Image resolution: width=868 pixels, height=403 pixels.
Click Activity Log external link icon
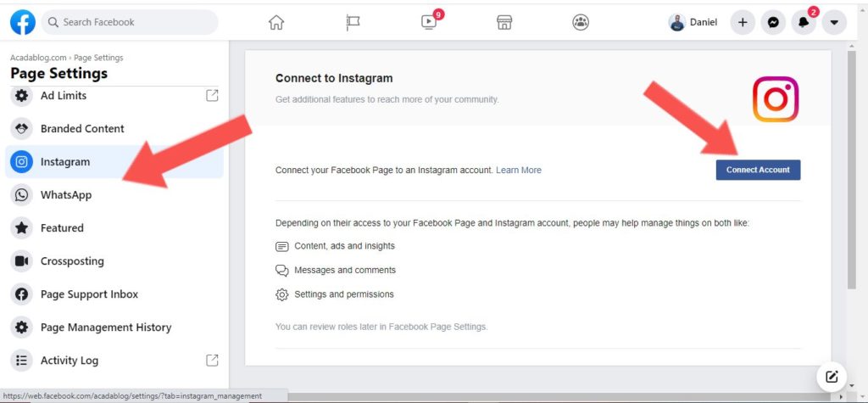[x=212, y=361]
